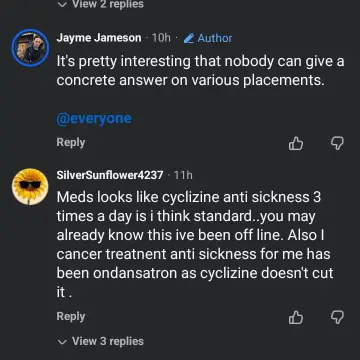Viewport: 360px width, 360px height.
Task: Like SilverSunflower4237's cyclizine comment
Action: [296, 317]
